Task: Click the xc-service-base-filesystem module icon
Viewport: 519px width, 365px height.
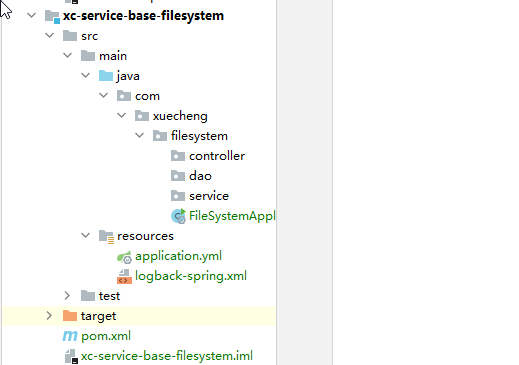Action: (x=52, y=16)
